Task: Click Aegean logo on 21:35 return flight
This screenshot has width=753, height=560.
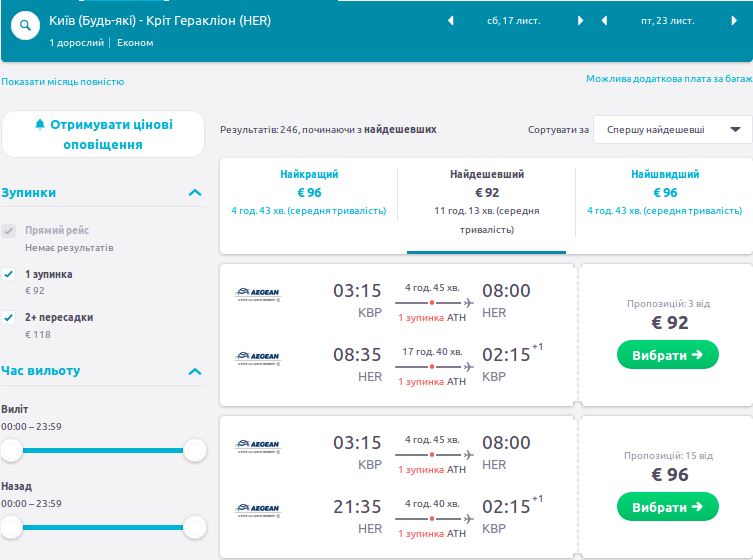Action: (x=257, y=508)
